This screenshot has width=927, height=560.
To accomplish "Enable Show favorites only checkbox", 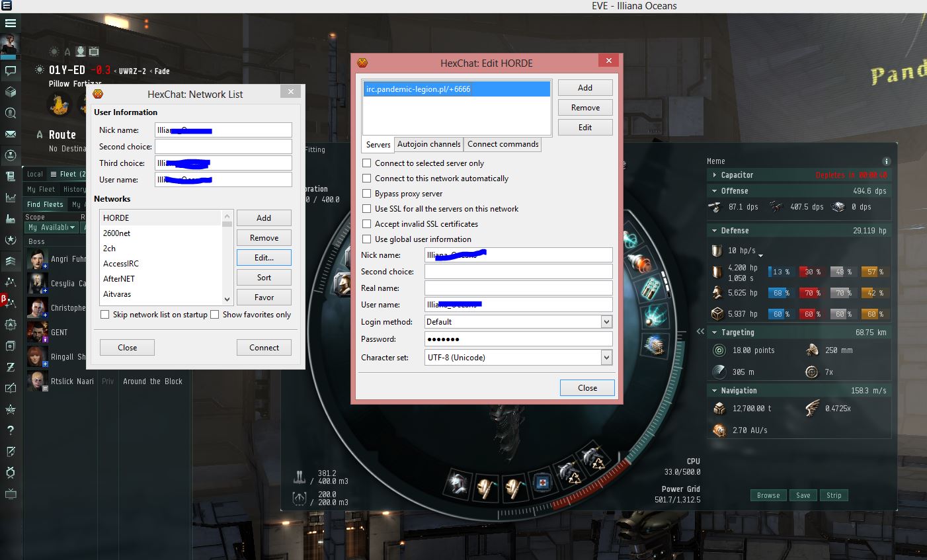I will pos(214,315).
